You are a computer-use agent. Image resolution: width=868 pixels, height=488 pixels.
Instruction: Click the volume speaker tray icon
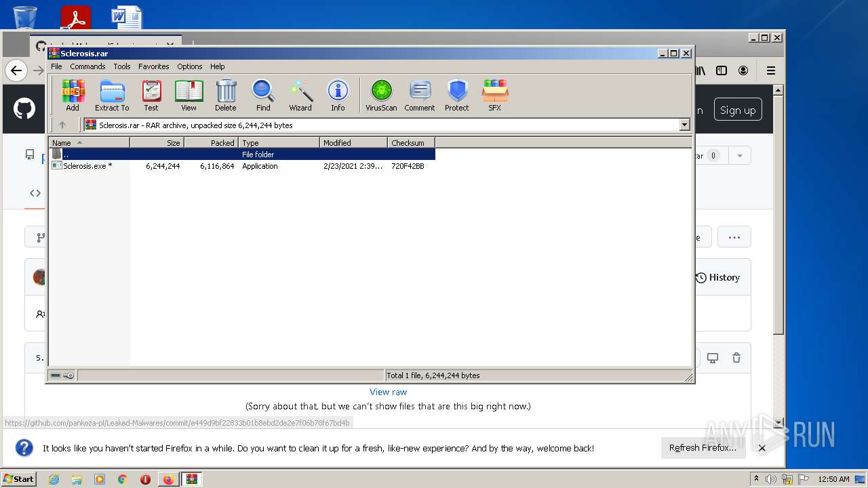(x=771, y=479)
